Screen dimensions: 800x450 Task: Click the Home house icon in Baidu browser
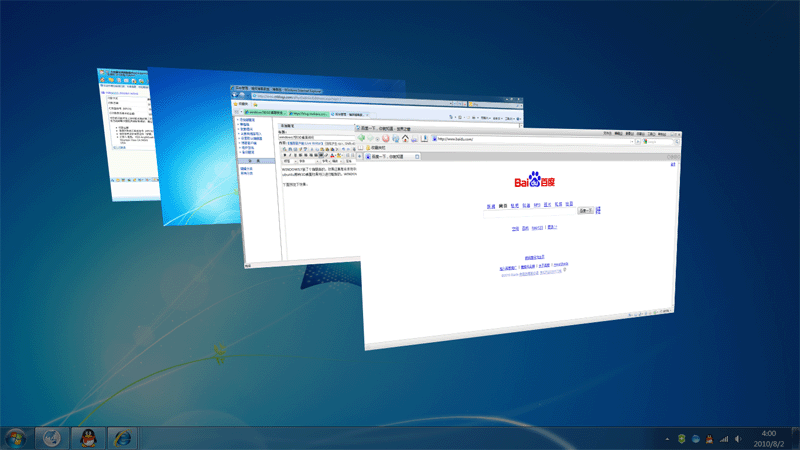click(405, 138)
